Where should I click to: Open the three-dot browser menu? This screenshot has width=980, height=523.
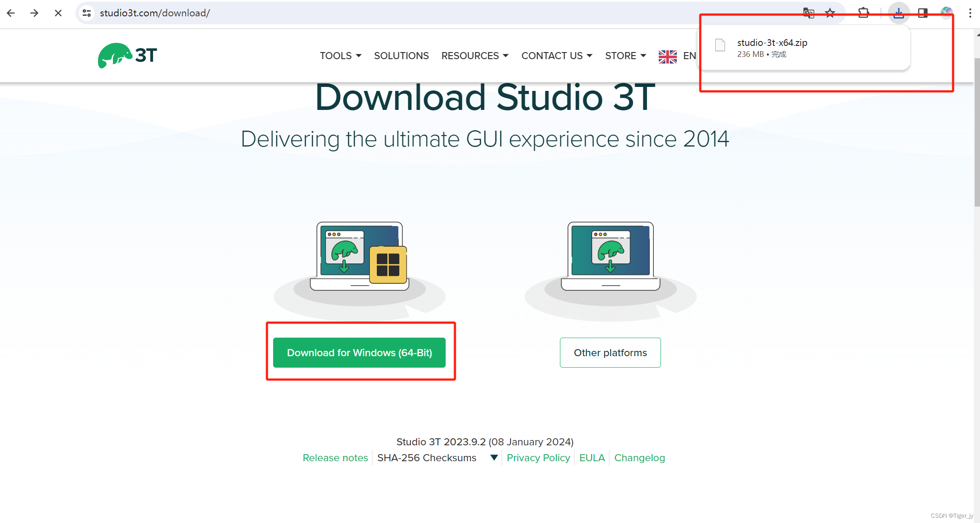pos(970,13)
